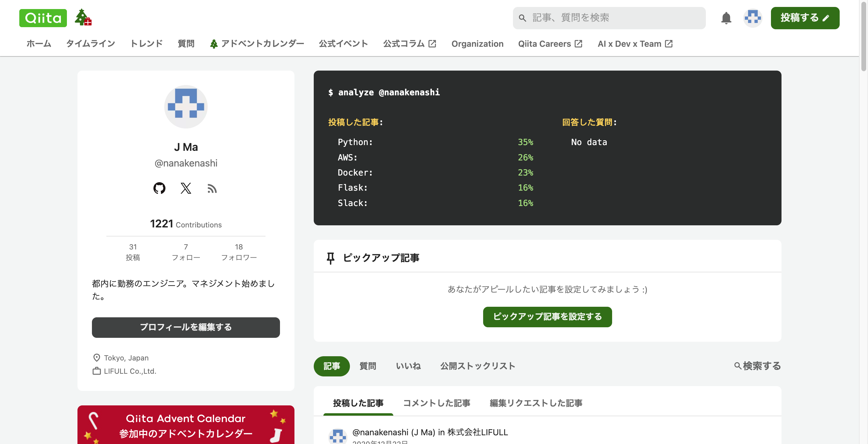Screen dimensions: 868x444
Task: Open notifications via the bell icon
Action: 726,18
